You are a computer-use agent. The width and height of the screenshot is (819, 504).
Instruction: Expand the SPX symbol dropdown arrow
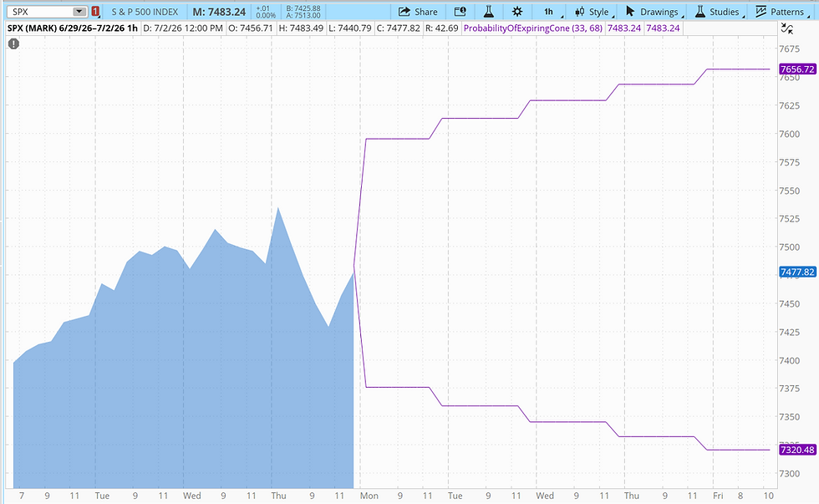point(79,12)
